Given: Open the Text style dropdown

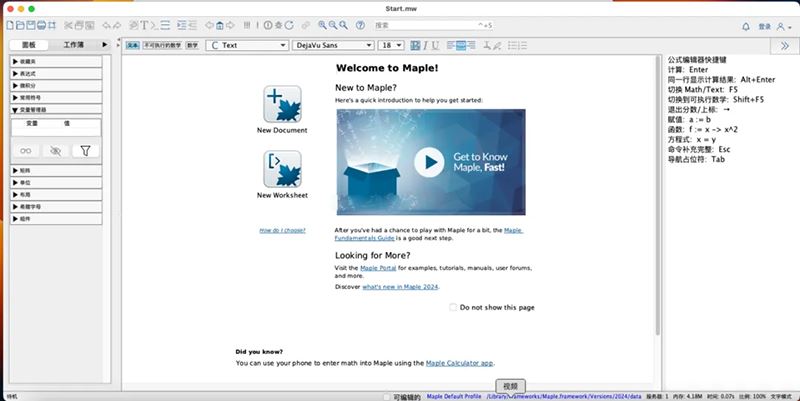Looking at the screenshot, I should point(247,45).
